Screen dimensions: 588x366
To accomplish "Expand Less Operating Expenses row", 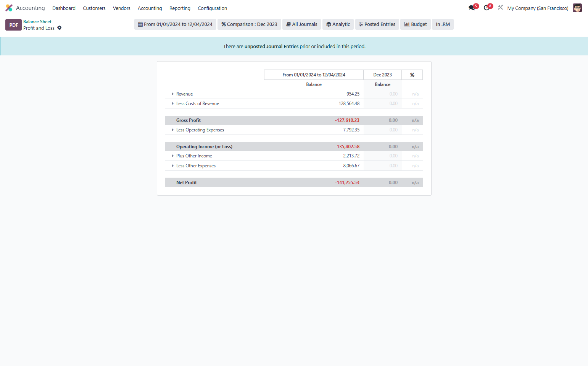I will click(x=172, y=130).
